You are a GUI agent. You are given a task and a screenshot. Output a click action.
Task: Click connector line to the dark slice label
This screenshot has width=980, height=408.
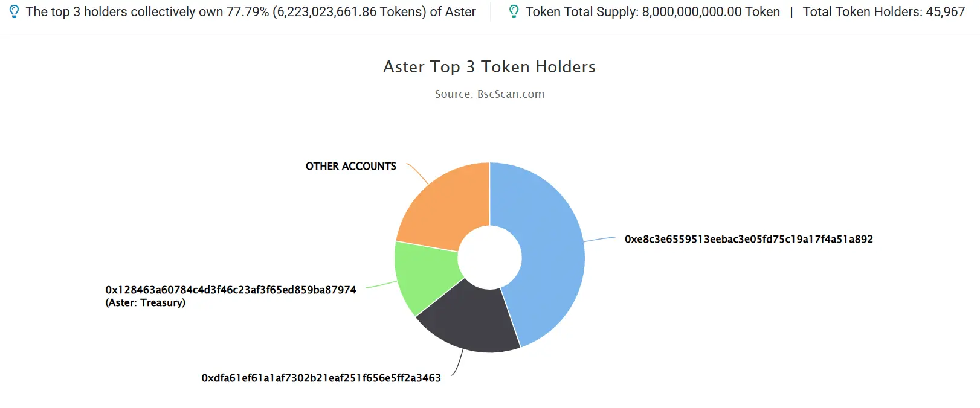[x=457, y=363]
